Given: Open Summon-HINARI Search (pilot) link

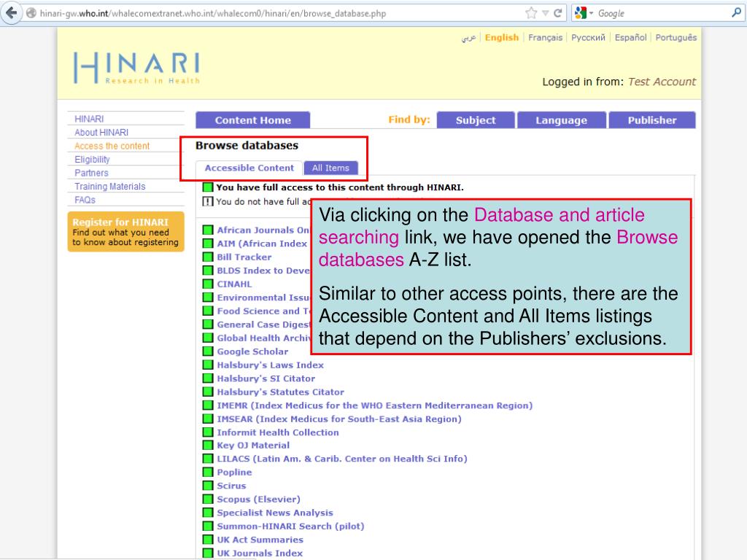Looking at the screenshot, I should pyautogui.click(x=290, y=526).
